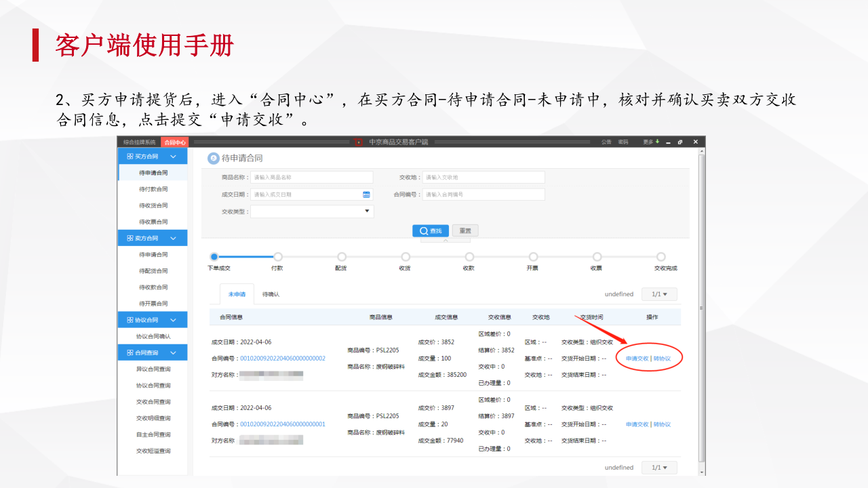Click the 配货 progress step marker
Screen dimensions: 868x488
point(342,257)
